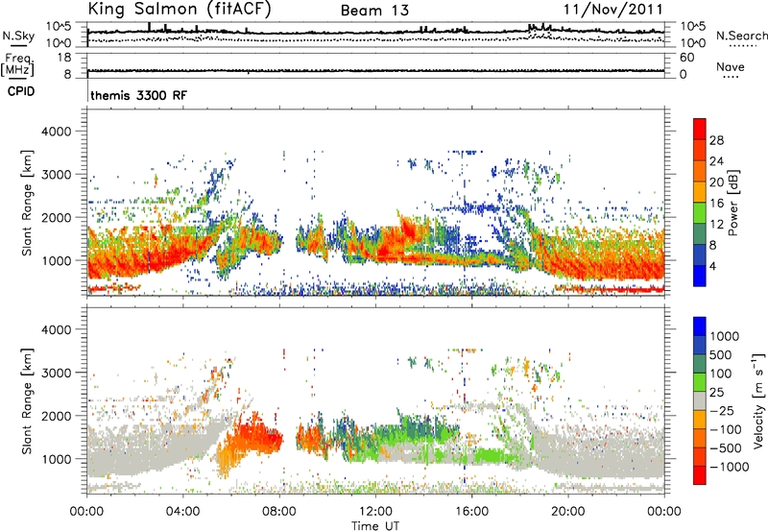Click the power colorbar label '4'

[712, 266]
